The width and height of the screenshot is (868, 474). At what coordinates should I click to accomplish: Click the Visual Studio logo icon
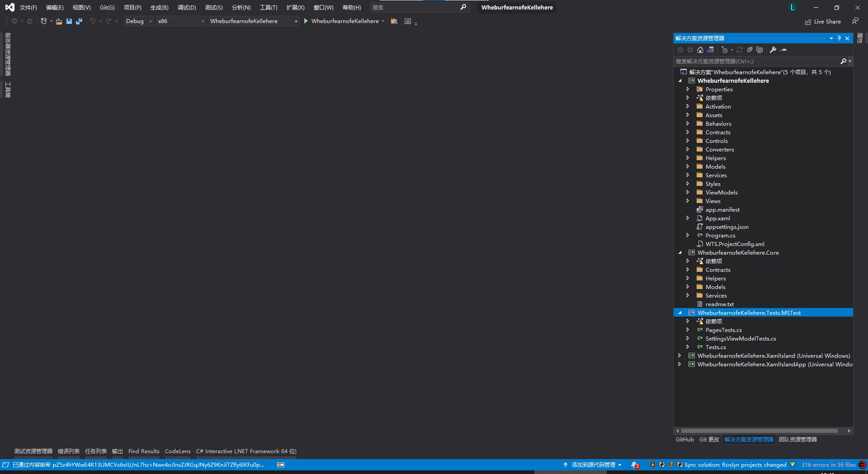9,7
